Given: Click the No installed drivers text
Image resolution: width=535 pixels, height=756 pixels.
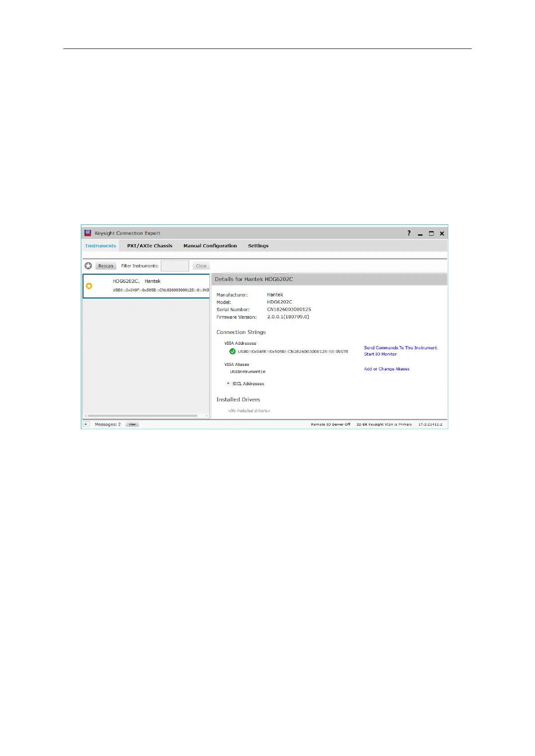Looking at the screenshot, I should [x=249, y=410].
